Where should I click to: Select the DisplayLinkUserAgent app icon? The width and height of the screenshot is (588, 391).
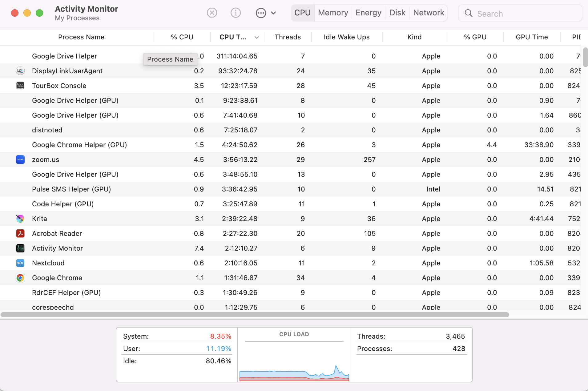tap(20, 71)
